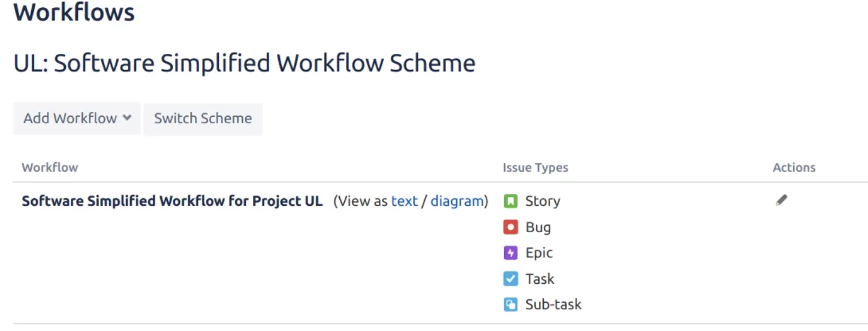868x331 pixels.
Task: Click the purple Epic lightning icon
Action: tap(510, 253)
